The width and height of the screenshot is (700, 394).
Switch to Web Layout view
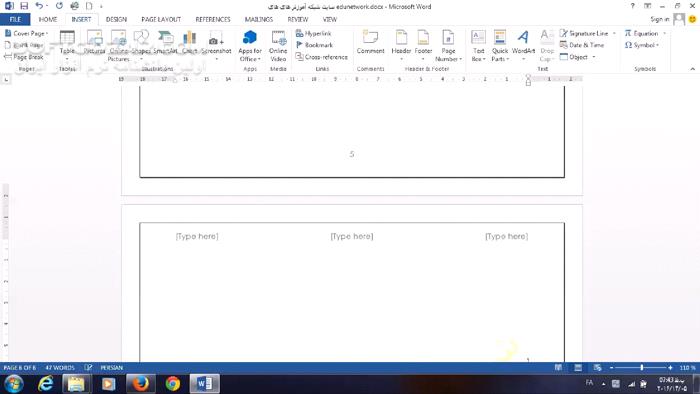(x=597, y=368)
